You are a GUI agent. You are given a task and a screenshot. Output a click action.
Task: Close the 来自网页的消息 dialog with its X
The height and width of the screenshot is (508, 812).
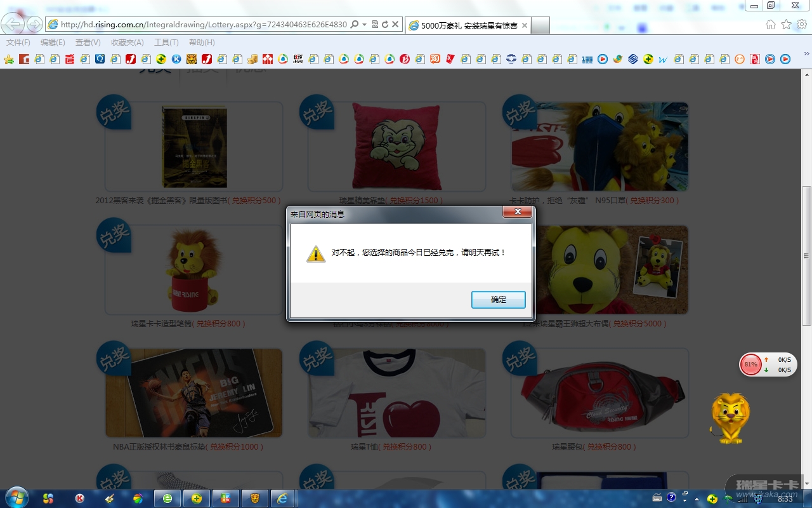tap(518, 212)
